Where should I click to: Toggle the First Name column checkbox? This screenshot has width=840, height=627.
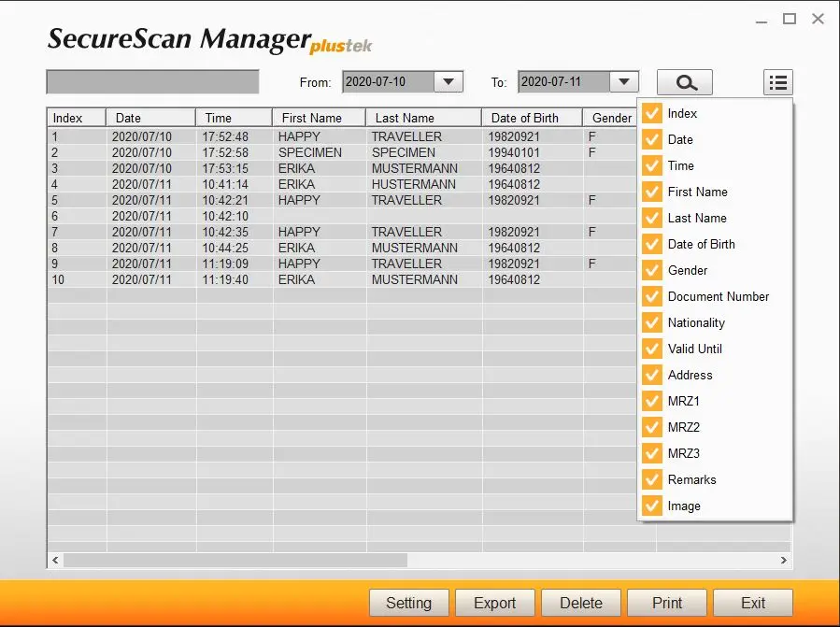[x=652, y=192]
